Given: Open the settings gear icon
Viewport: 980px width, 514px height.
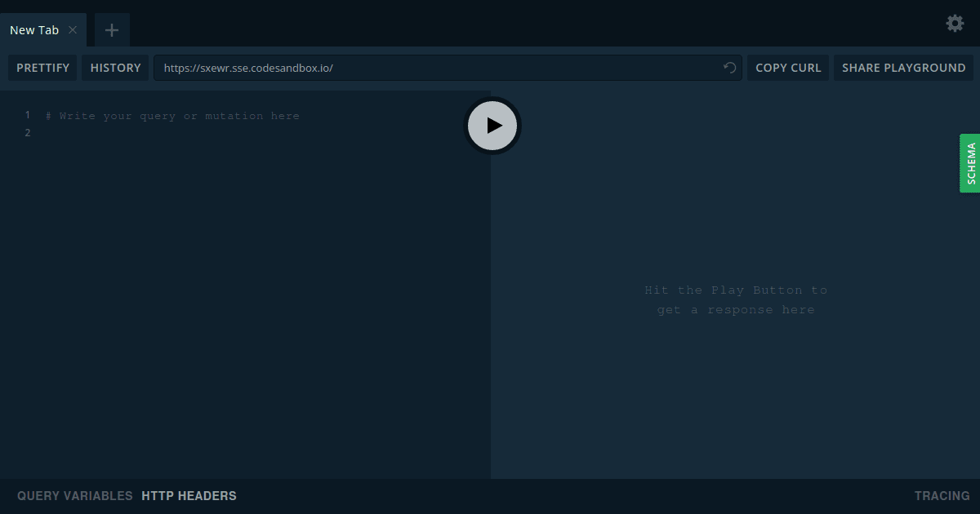Looking at the screenshot, I should 955,24.
